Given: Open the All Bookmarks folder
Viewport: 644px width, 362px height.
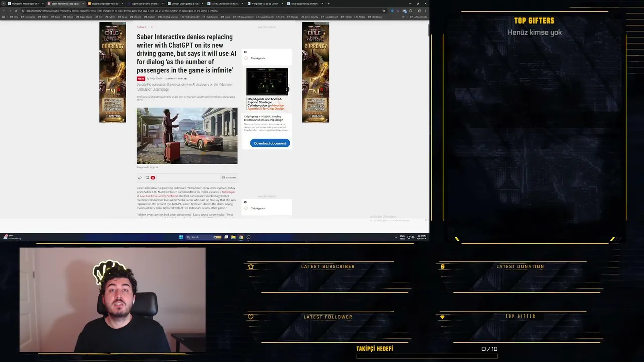Looking at the screenshot, I should (x=419, y=17).
